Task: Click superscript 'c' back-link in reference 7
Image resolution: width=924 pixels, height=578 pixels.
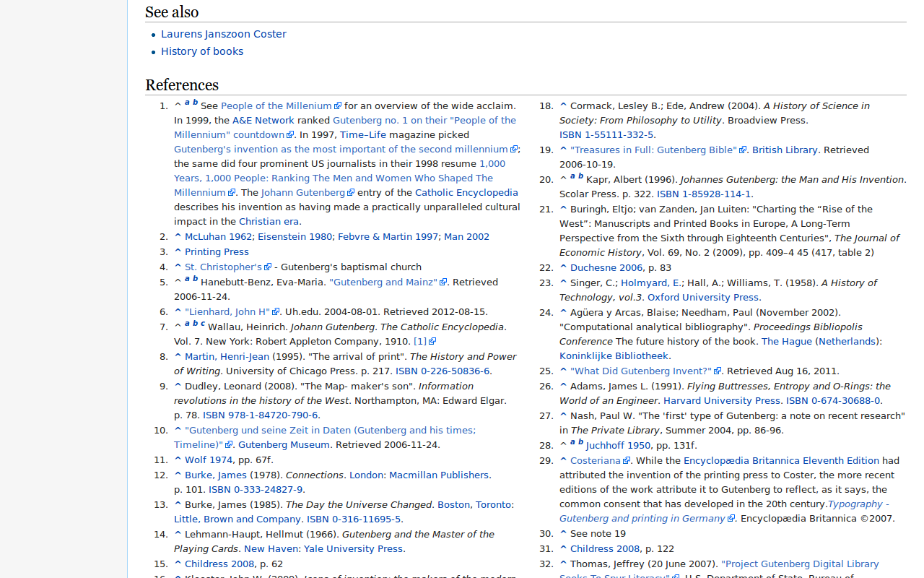Action: click(x=203, y=324)
